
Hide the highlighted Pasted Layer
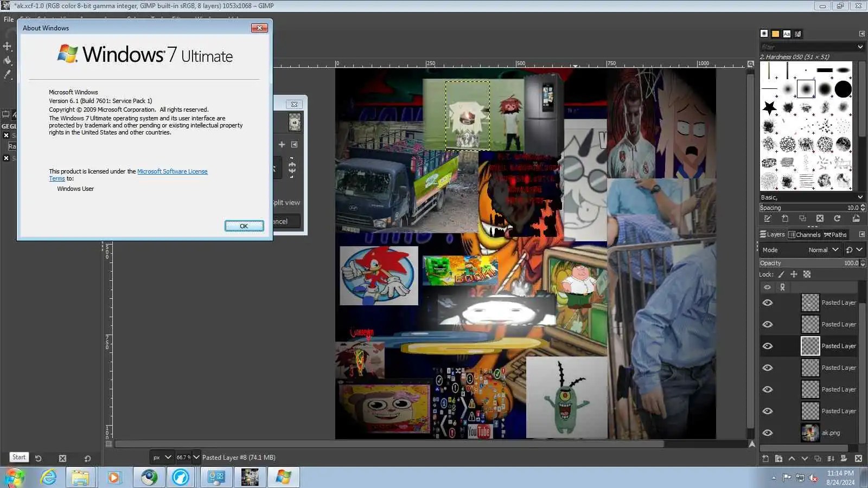[768, 346]
